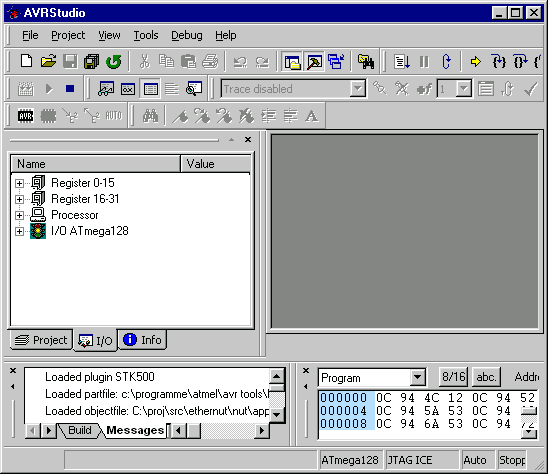
Task: Open the Trace disabled dropdown
Action: pyautogui.click(x=358, y=89)
